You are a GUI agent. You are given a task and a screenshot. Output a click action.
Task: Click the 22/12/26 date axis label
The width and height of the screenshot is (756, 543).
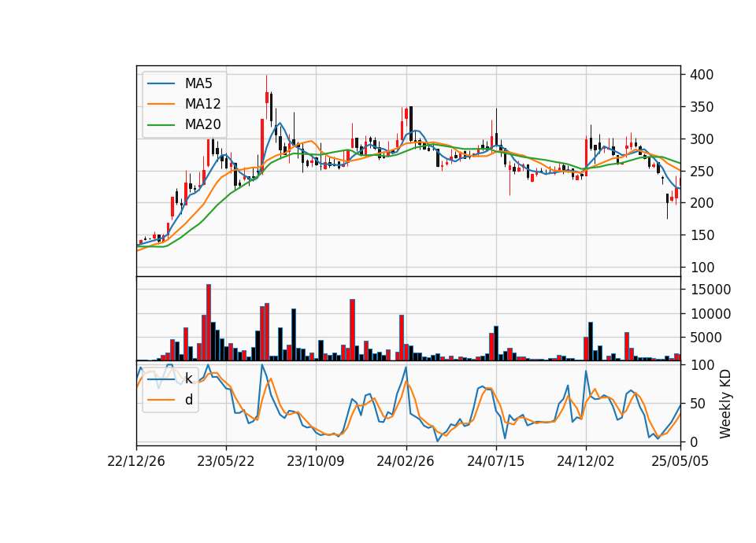[136, 462]
